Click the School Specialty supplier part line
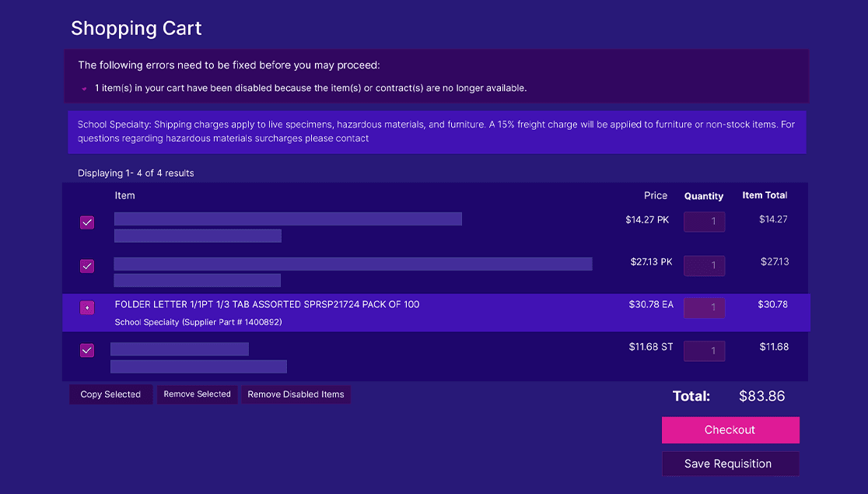The image size is (868, 494). point(198,322)
